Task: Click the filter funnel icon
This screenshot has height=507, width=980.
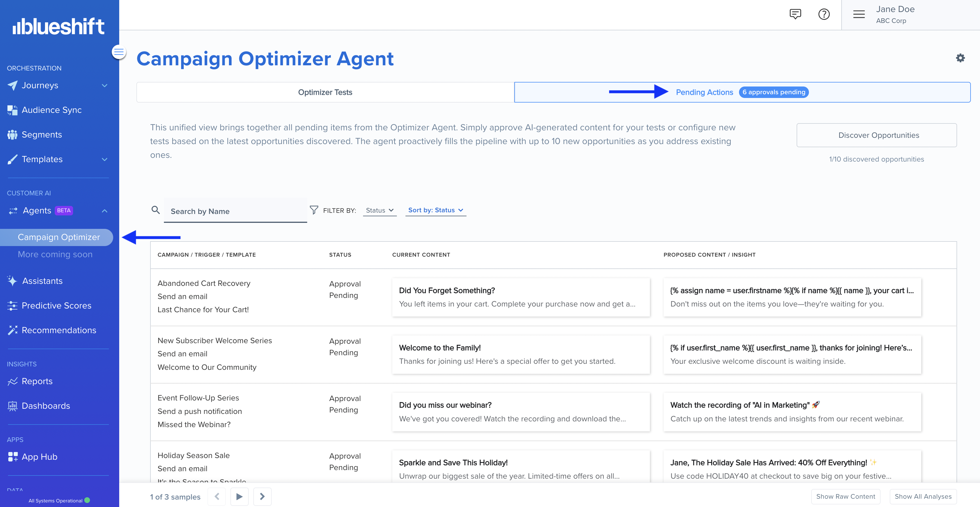Action: pos(314,210)
